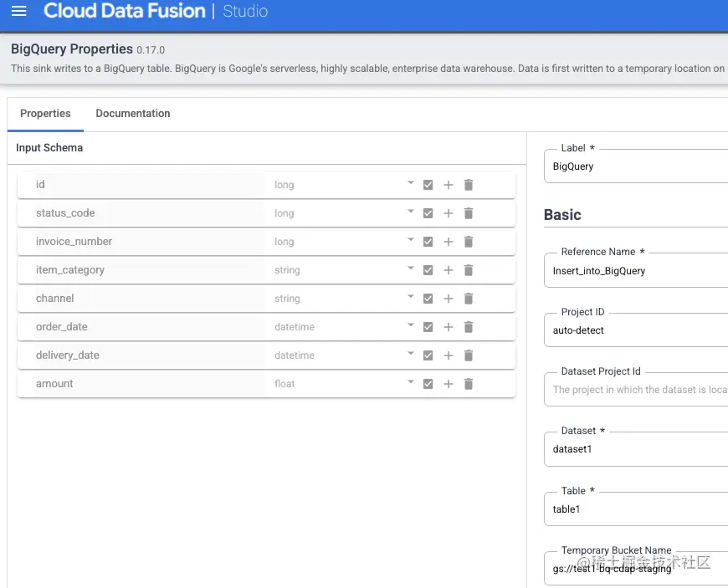Toggle nullable checkbox for order_date
This screenshot has height=588, width=728.
point(428,327)
